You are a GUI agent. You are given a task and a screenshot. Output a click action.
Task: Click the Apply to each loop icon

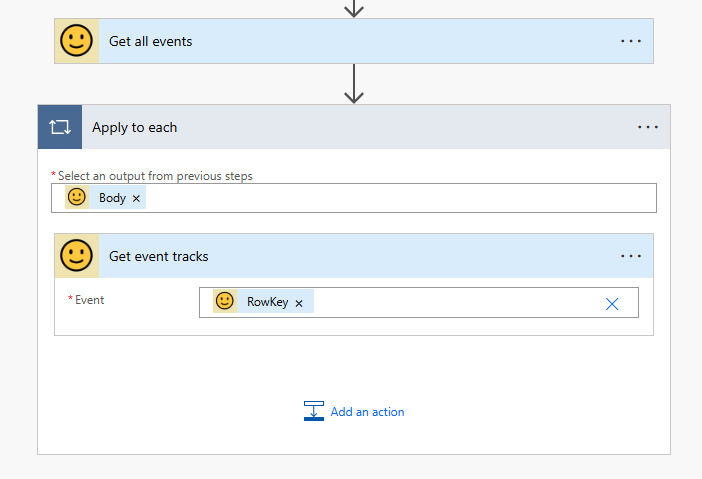60,127
